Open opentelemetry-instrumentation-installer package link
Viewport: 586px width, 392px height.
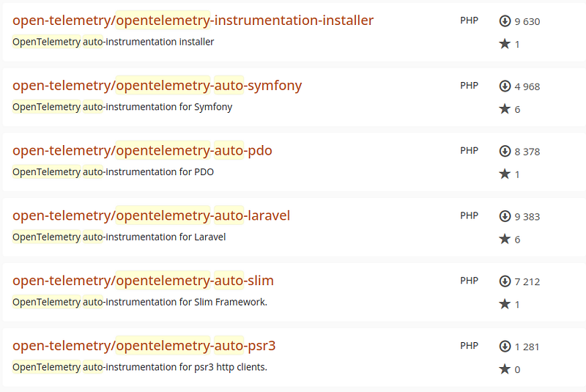pyautogui.click(x=193, y=21)
